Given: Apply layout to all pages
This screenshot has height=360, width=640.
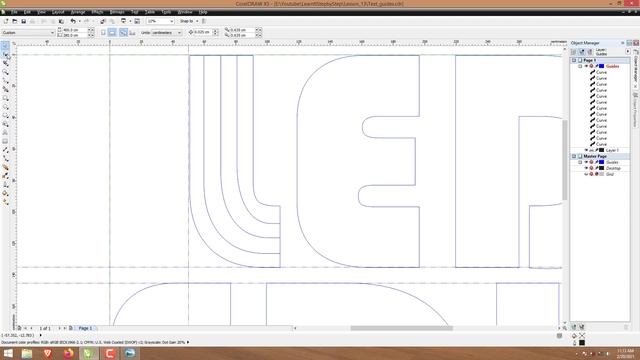Looking at the screenshot, I should (123, 33).
